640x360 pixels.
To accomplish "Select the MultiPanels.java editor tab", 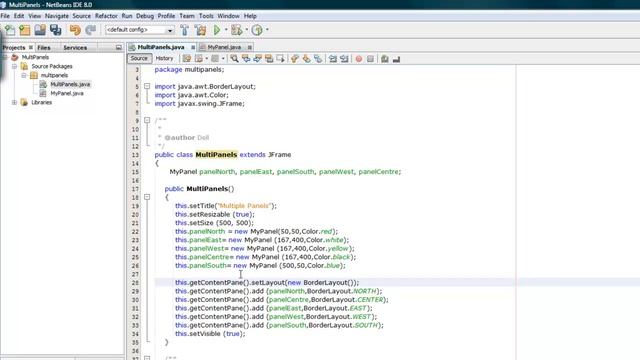I will coord(160,47).
